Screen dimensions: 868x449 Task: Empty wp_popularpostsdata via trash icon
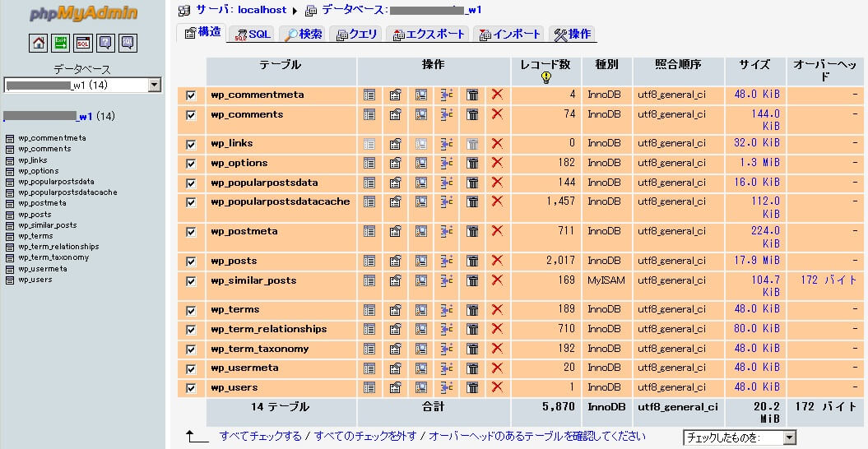point(472,183)
